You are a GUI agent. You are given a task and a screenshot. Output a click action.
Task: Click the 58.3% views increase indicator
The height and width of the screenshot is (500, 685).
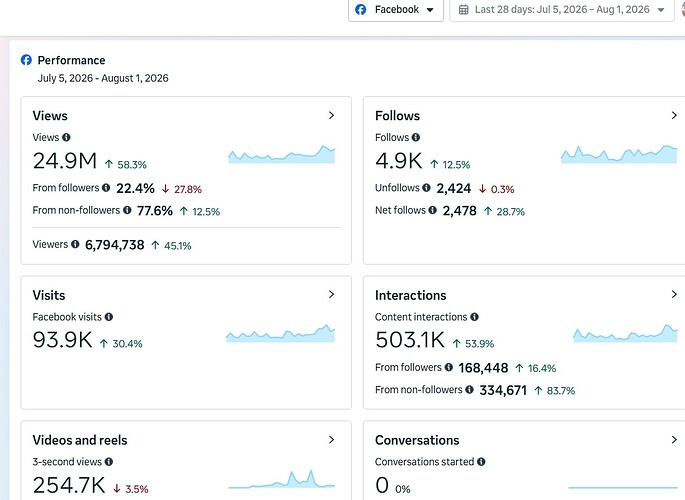click(x=126, y=165)
